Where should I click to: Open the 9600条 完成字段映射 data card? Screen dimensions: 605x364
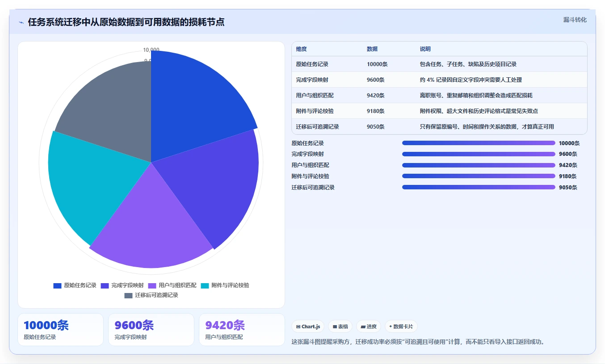coord(151,330)
